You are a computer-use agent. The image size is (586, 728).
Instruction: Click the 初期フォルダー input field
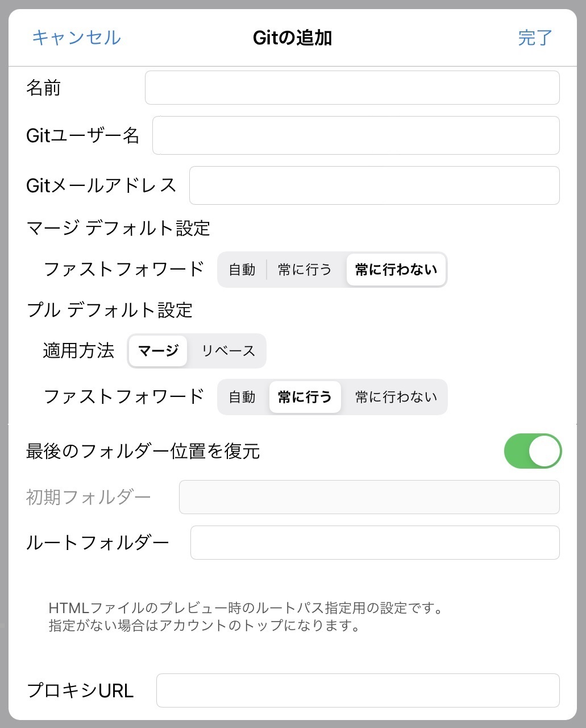pos(369,497)
